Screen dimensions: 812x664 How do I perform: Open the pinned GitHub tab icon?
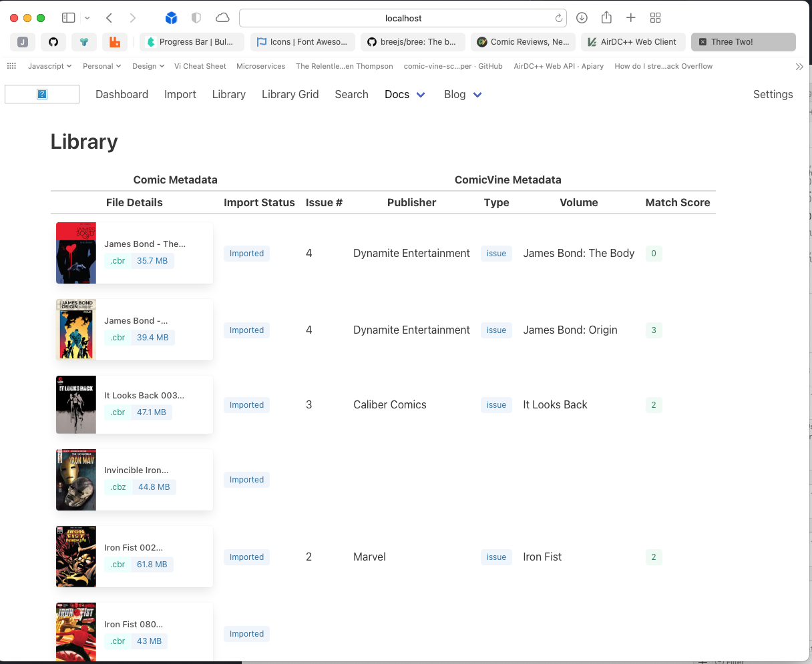(x=53, y=42)
